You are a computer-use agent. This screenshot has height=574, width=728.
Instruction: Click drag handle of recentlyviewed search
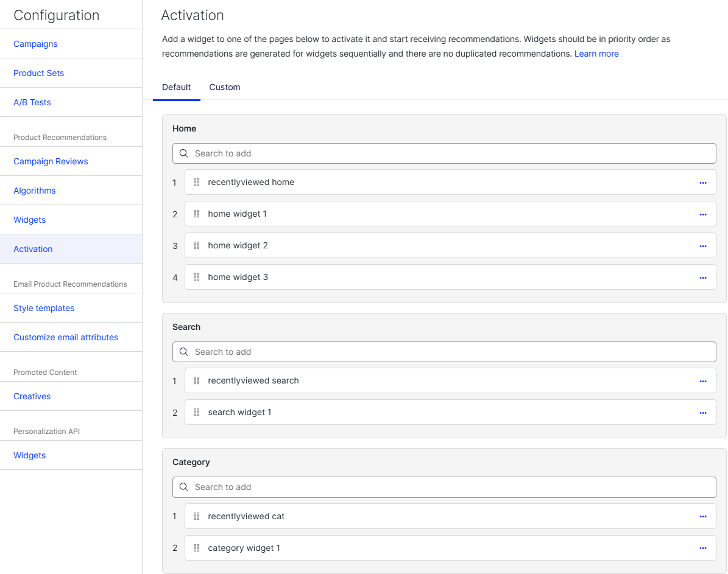pyautogui.click(x=197, y=380)
